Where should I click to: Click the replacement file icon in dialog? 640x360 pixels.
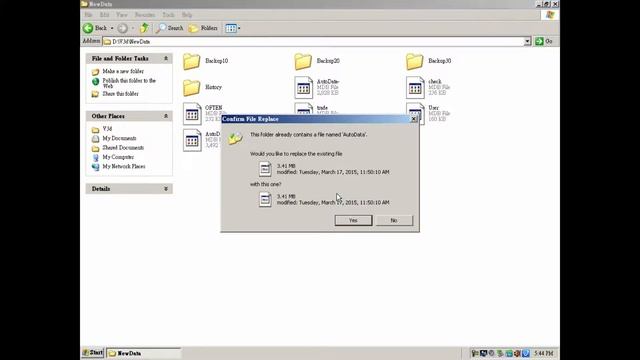(265, 199)
